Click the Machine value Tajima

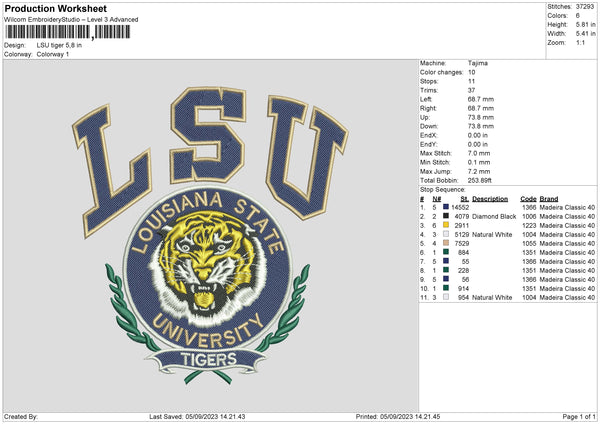(x=478, y=63)
